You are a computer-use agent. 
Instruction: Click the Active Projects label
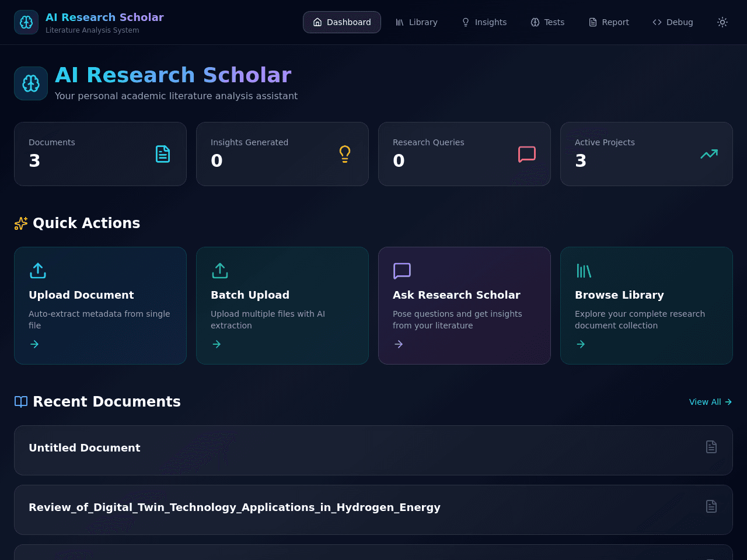tap(605, 142)
